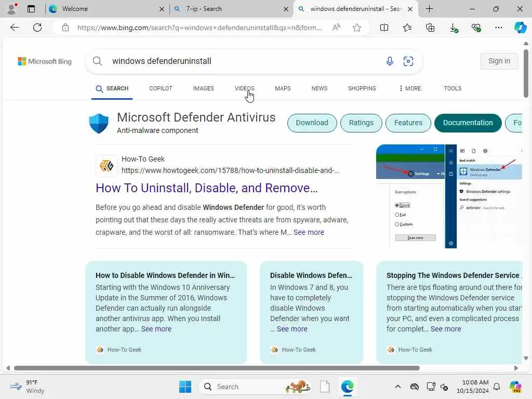Click the Windows taskbar Search box

[x=255, y=387]
